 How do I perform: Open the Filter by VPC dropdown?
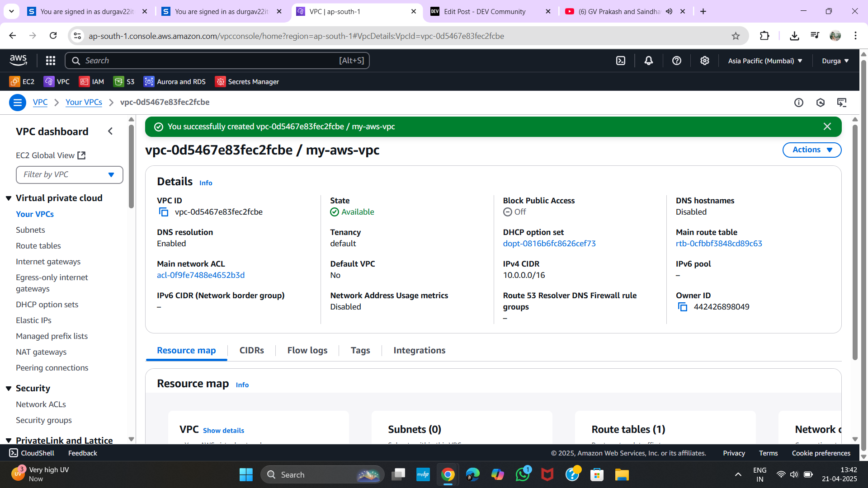coord(70,175)
